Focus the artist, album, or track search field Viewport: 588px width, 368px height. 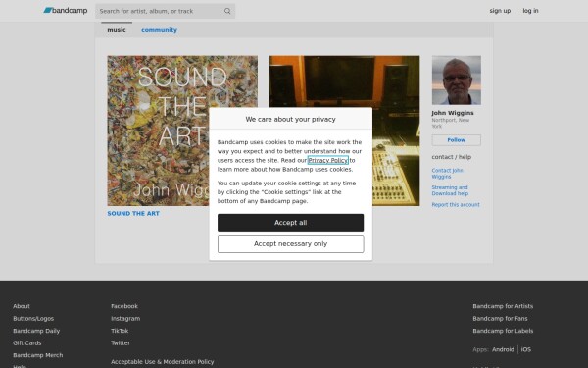[x=165, y=11]
